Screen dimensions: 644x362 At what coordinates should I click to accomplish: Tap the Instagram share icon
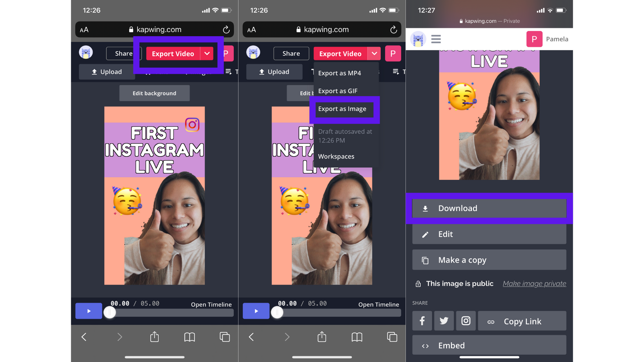tap(466, 321)
